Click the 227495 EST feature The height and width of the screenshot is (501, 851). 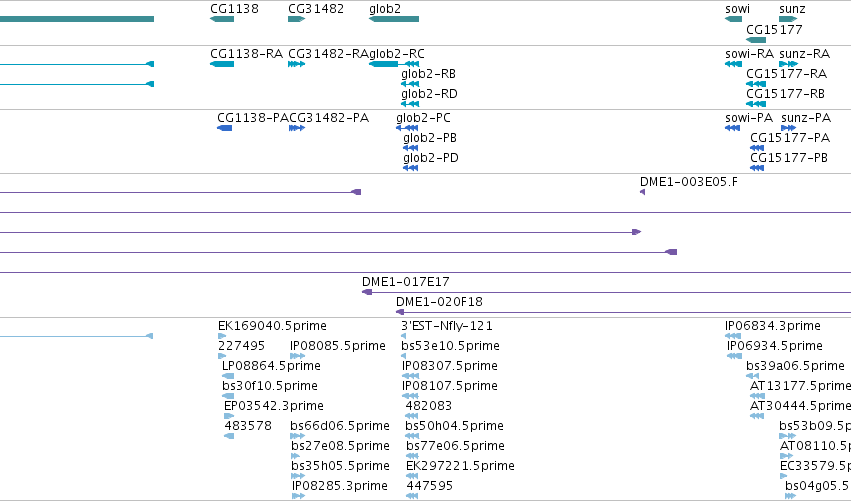tap(222, 357)
